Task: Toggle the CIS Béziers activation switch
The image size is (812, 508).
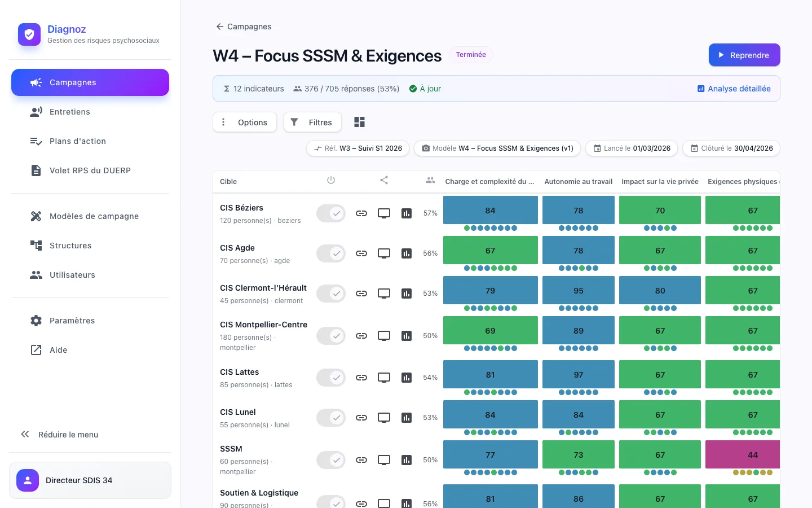Action: coord(331,213)
